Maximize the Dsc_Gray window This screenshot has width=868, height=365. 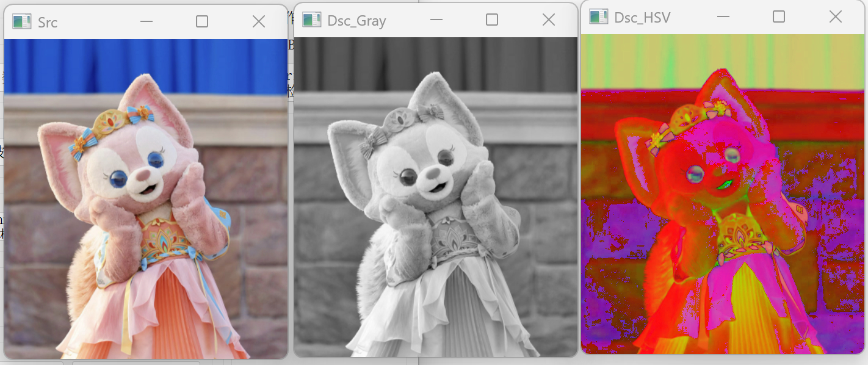click(x=492, y=20)
